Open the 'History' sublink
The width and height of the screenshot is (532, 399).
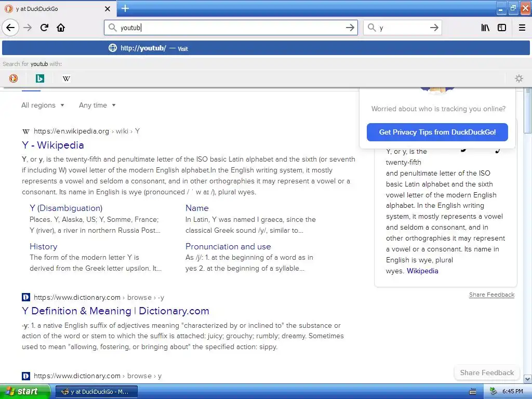point(44,247)
